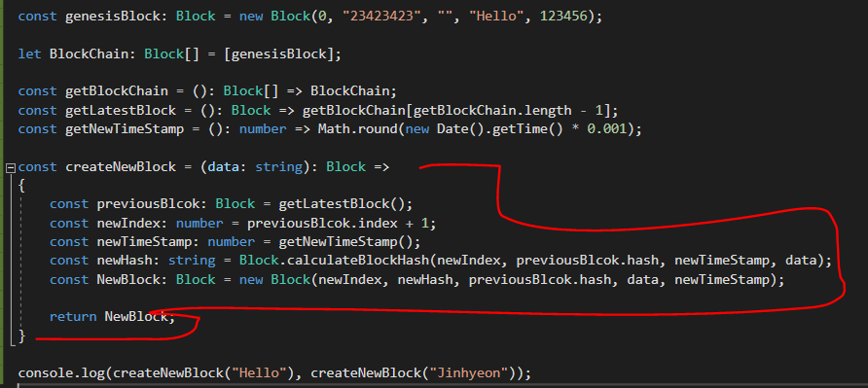This screenshot has width=868, height=388.
Task: Click newIndex in its const declaration
Action: [x=128, y=223]
